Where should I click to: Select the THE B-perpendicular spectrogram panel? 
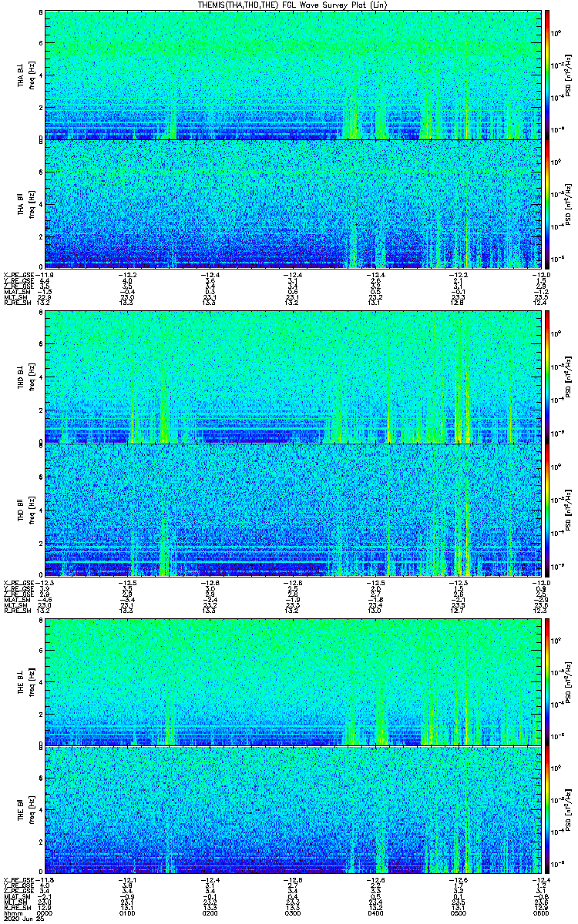tap(294, 681)
